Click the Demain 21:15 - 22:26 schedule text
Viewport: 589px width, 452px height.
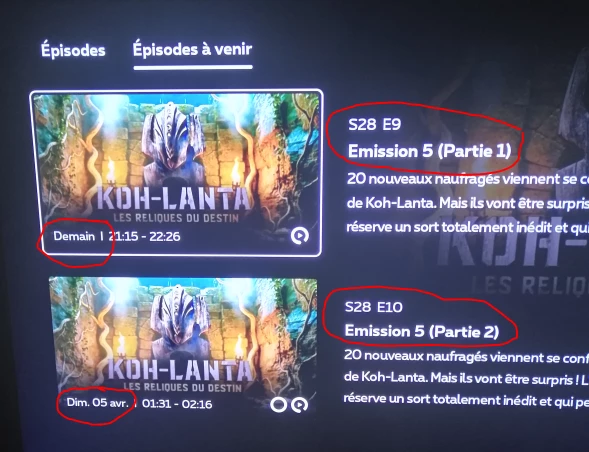(116, 236)
